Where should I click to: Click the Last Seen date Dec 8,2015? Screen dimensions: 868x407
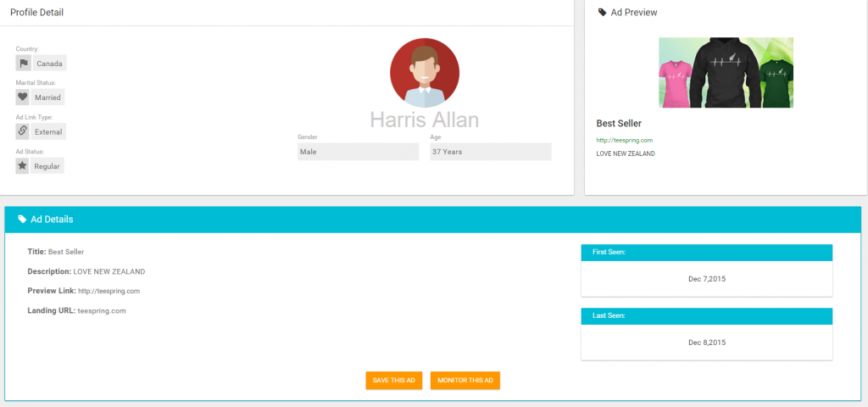pyautogui.click(x=707, y=343)
